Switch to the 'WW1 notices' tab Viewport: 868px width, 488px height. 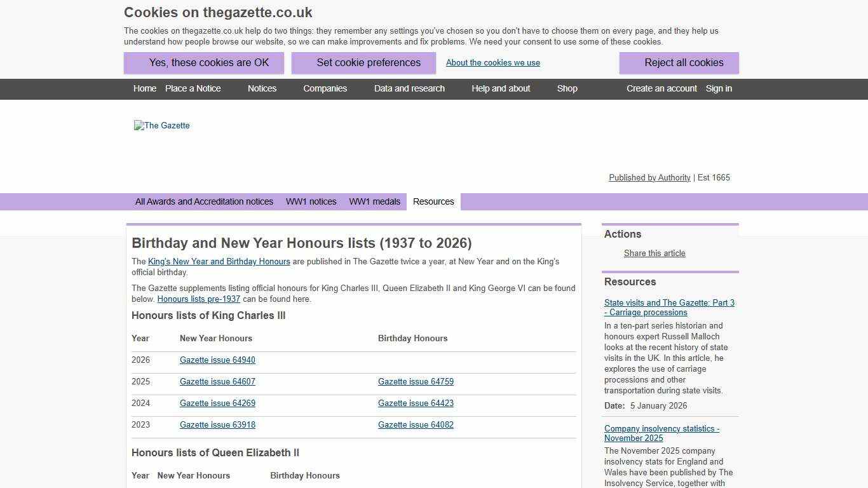click(311, 201)
